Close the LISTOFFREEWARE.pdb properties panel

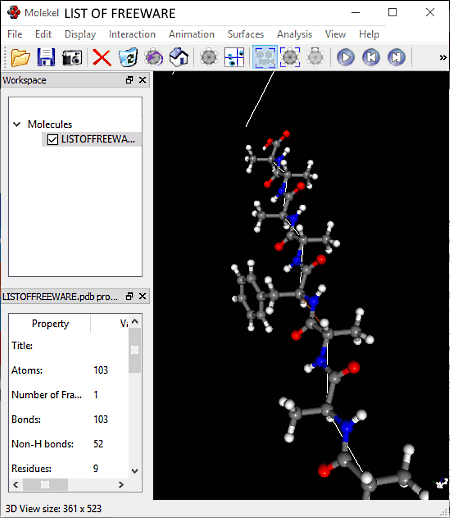click(142, 296)
